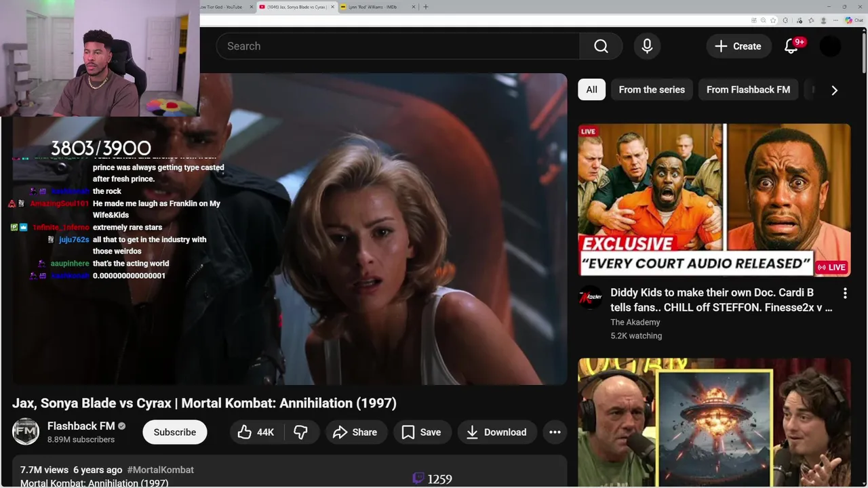The width and height of the screenshot is (868, 488).
Task: Like the video with 44K thumbs-up
Action: pyautogui.click(x=256, y=432)
